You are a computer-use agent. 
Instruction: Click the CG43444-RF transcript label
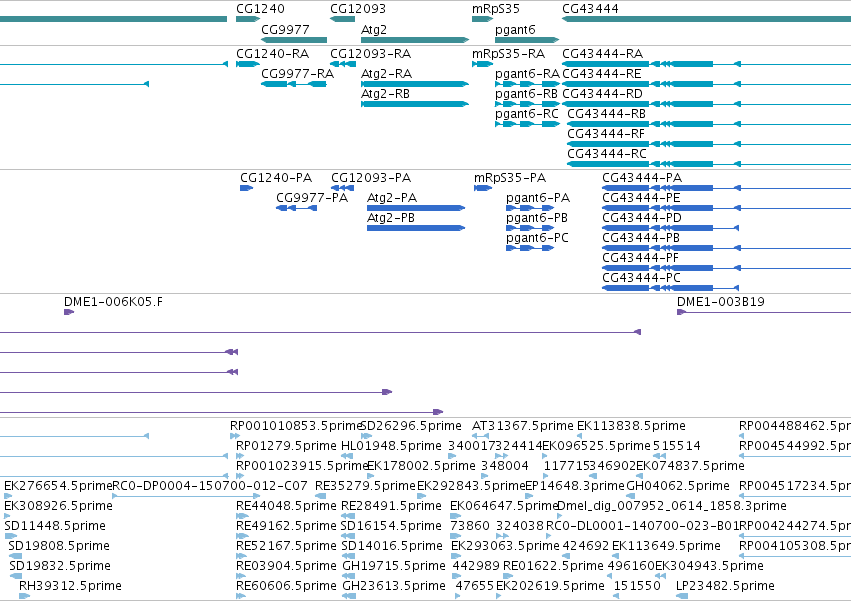[606, 134]
